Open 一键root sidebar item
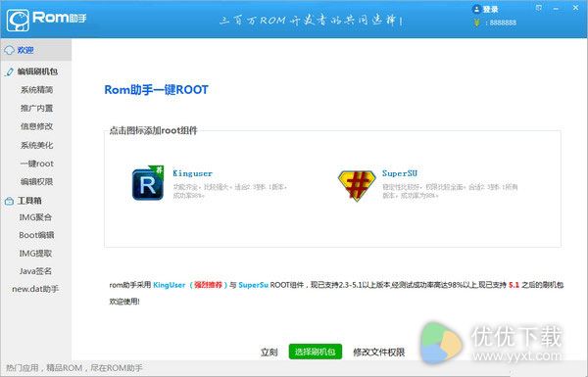 pos(37,164)
